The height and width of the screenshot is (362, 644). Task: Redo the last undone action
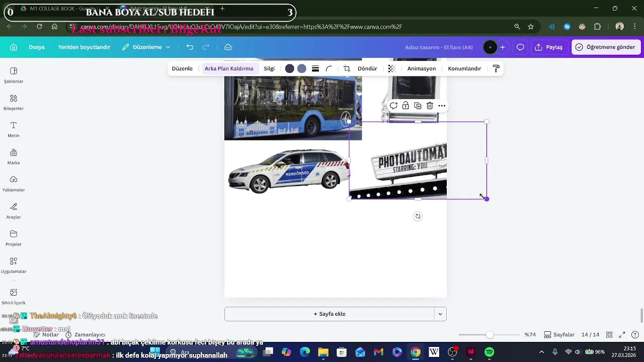tap(206, 47)
